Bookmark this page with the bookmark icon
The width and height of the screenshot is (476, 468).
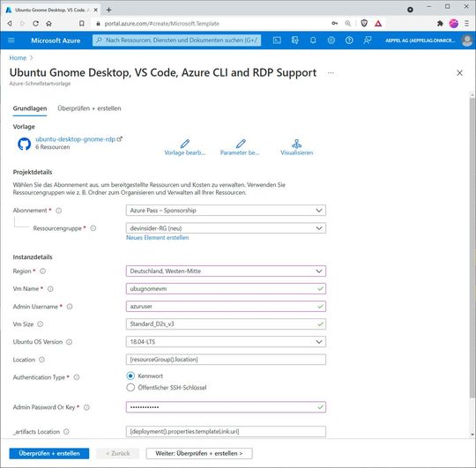(x=82, y=24)
